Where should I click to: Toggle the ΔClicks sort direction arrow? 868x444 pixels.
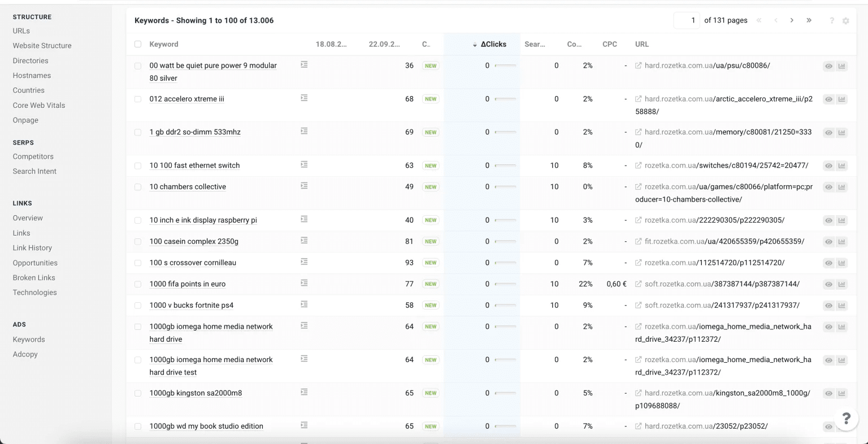[474, 43]
